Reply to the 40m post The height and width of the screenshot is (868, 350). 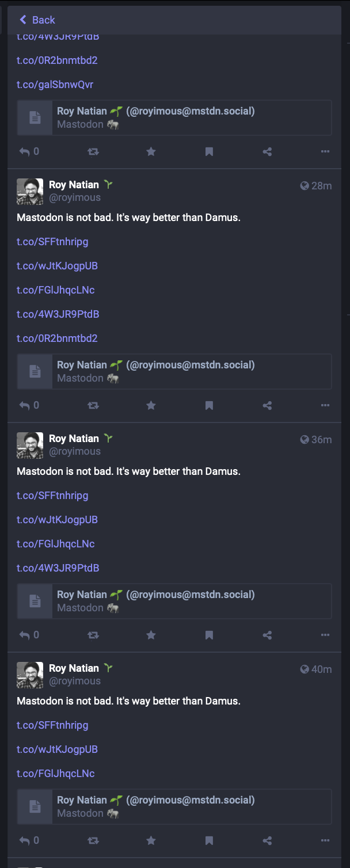[25, 841]
